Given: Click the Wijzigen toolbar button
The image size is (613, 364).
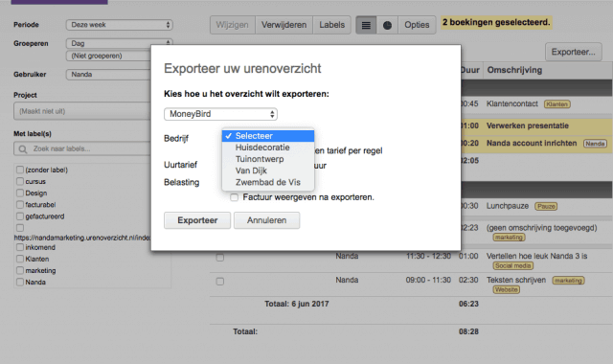Looking at the screenshot, I should pos(232,25).
